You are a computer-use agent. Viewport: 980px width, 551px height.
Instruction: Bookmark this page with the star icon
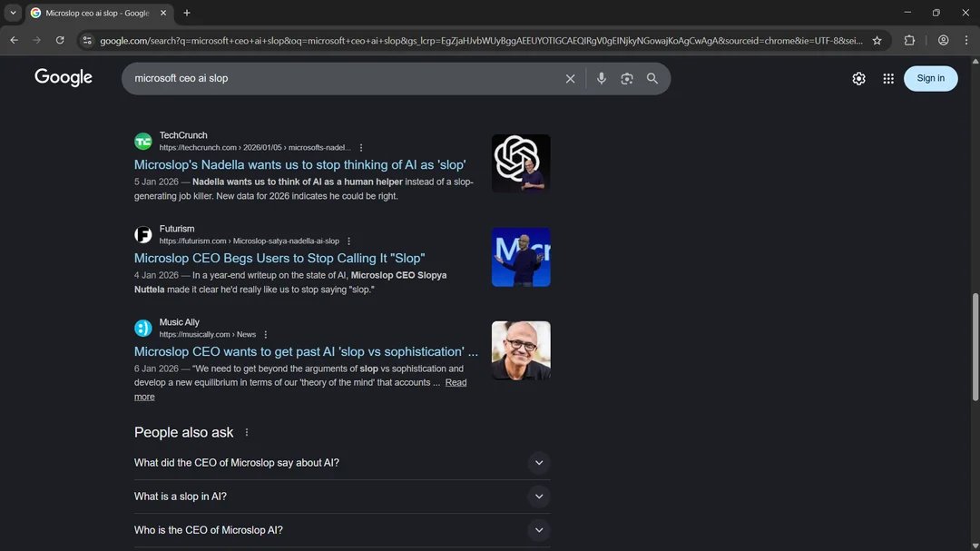click(877, 41)
